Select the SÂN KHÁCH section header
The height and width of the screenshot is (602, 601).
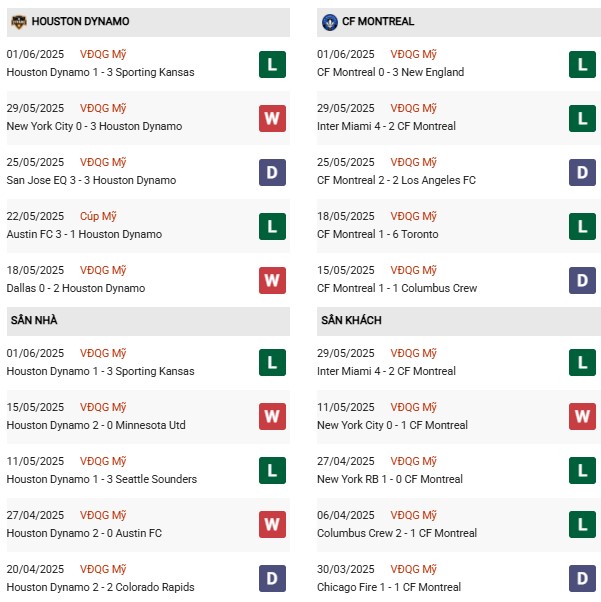(x=459, y=321)
